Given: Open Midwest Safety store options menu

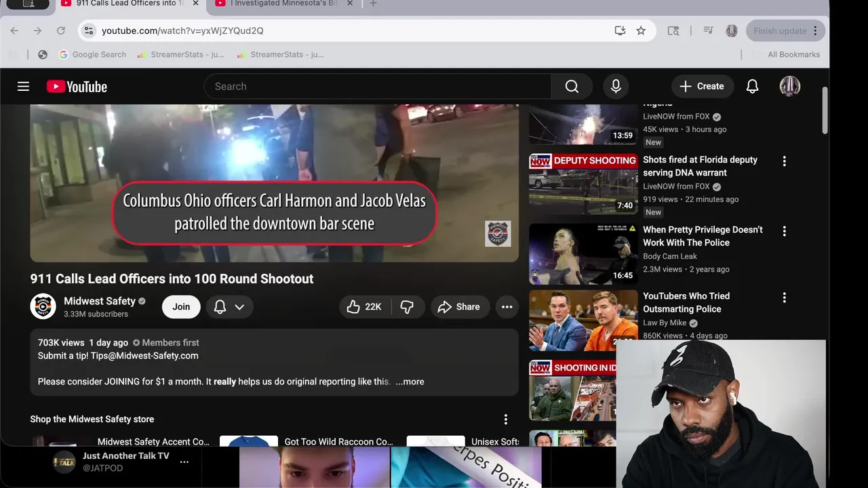Looking at the screenshot, I should point(505,420).
